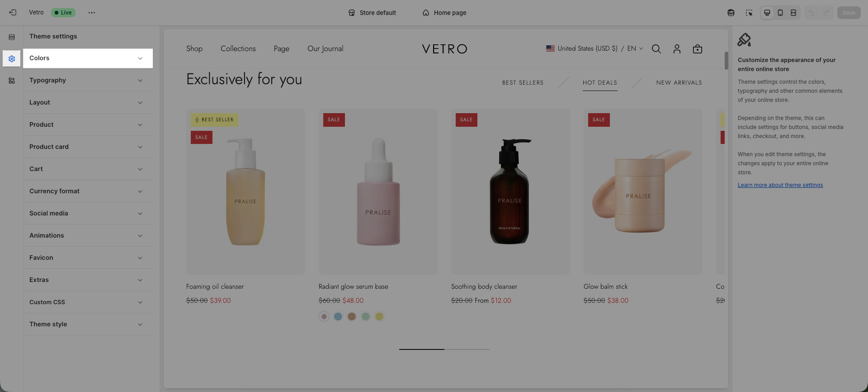
Task: Select the BEST SELLERS tab
Action: [x=523, y=83]
